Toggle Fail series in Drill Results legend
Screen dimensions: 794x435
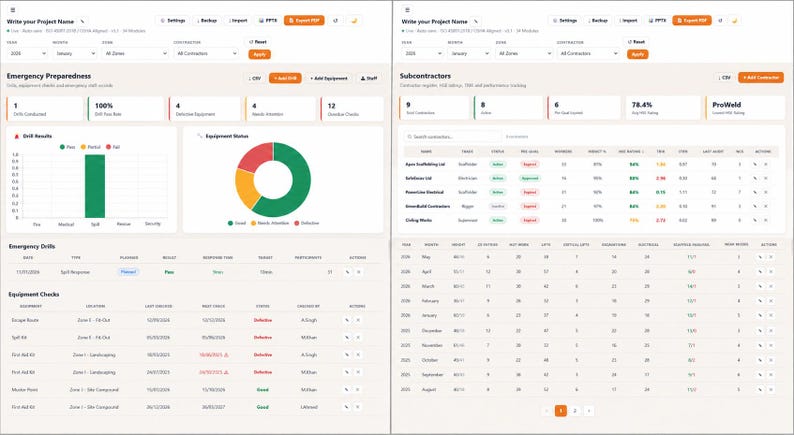click(x=113, y=147)
